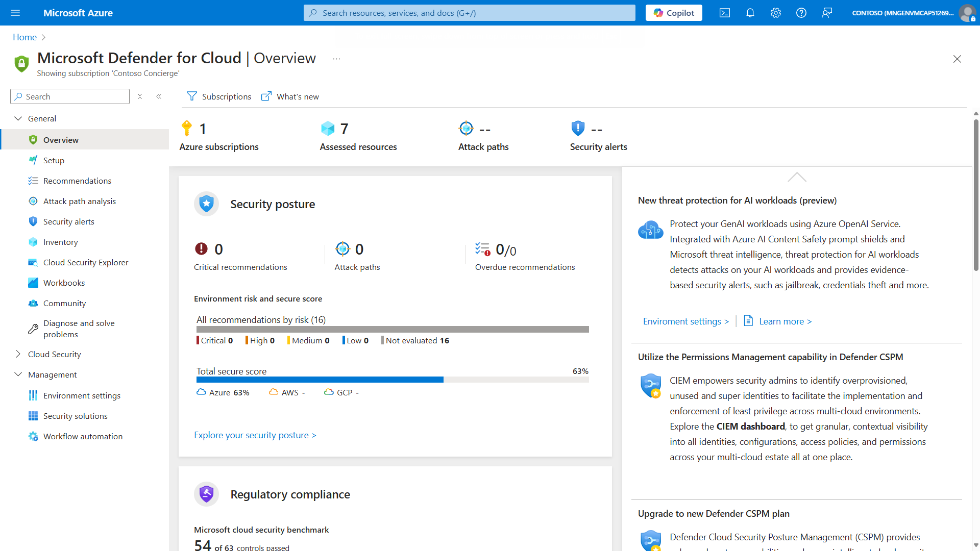Click the Attack paths icon in Security posture
Image resolution: width=980 pixels, height=551 pixels.
tap(342, 248)
